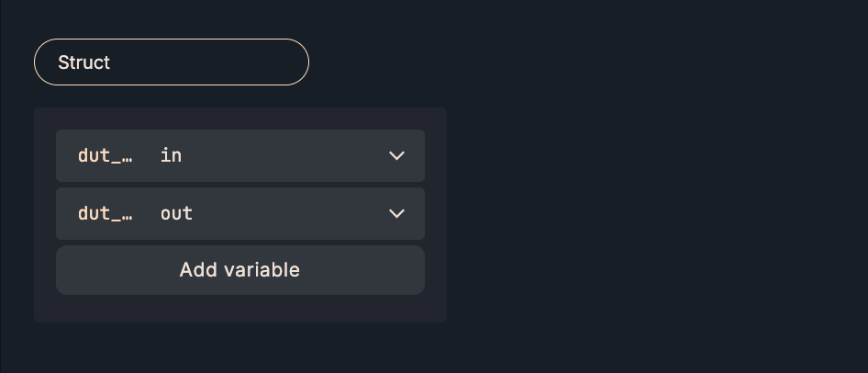The width and height of the screenshot is (868, 373).
Task: Click the truncated dut_ type of "in"
Action: coord(105,156)
